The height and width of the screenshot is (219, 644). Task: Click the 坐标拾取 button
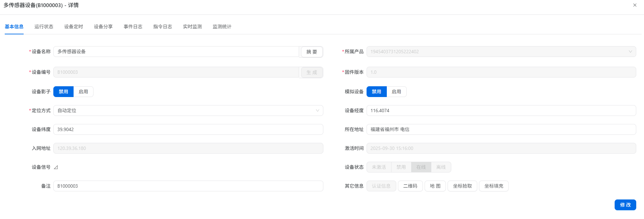[x=462, y=186]
